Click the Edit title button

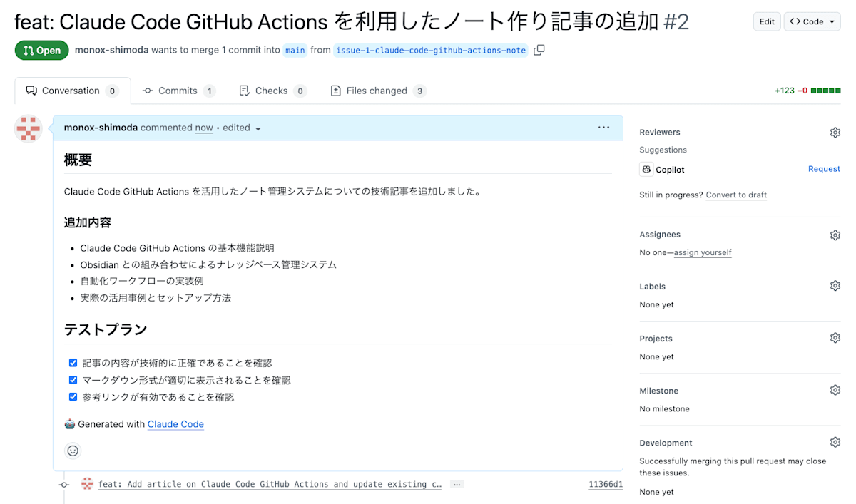point(767,21)
